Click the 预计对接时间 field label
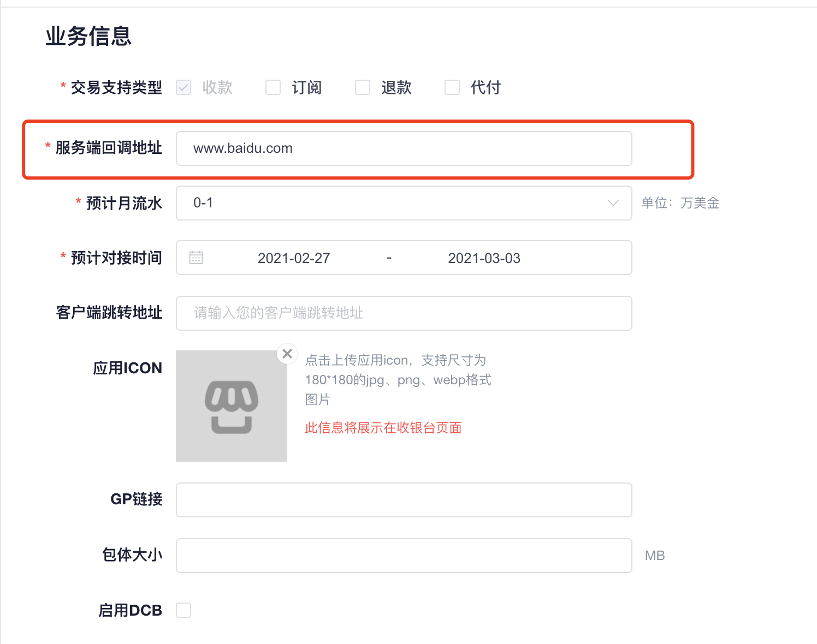This screenshot has height=644, width=817. [x=116, y=258]
